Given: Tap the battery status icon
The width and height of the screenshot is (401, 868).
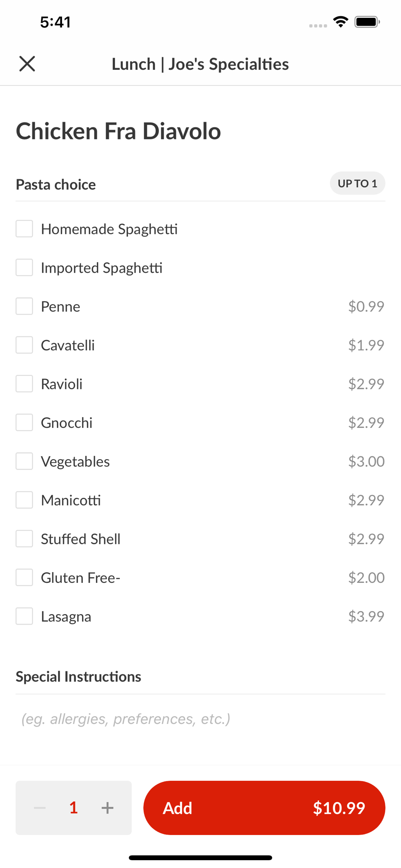Looking at the screenshot, I should (367, 22).
